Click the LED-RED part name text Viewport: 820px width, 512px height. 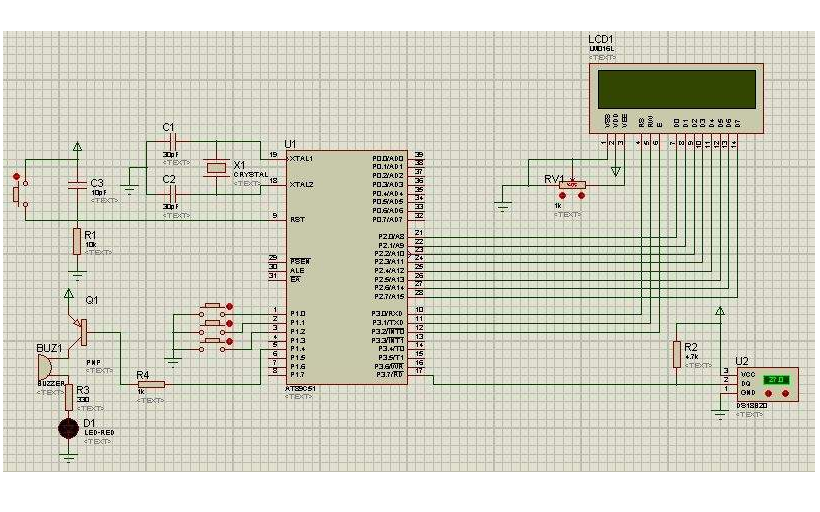click(x=99, y=433)
